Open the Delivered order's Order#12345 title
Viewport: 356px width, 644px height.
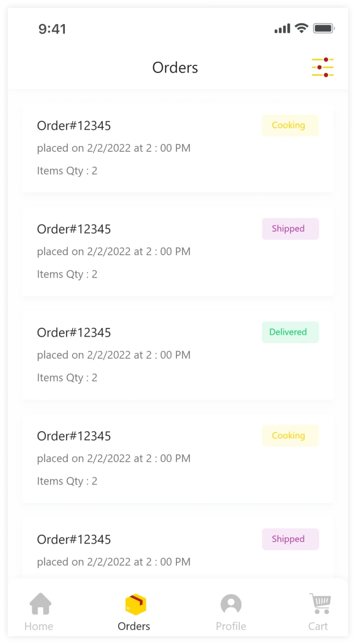(74, 333)
